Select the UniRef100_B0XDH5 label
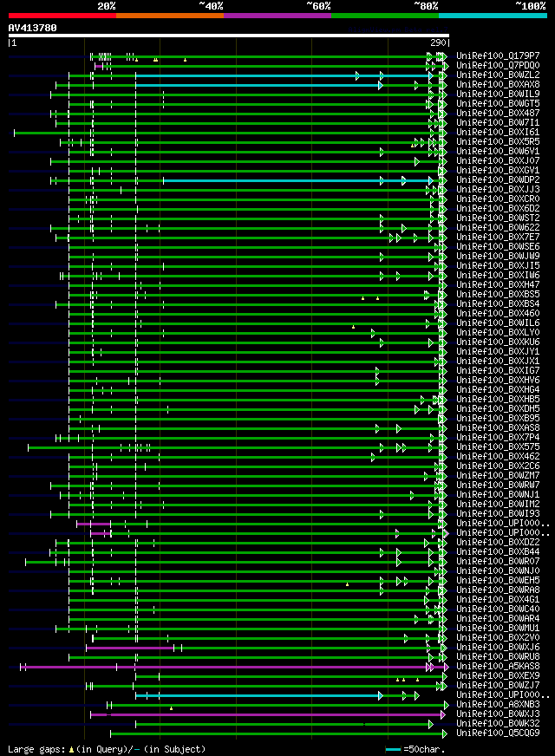This screenshot has height=756, width=555. tap(498, 409)
